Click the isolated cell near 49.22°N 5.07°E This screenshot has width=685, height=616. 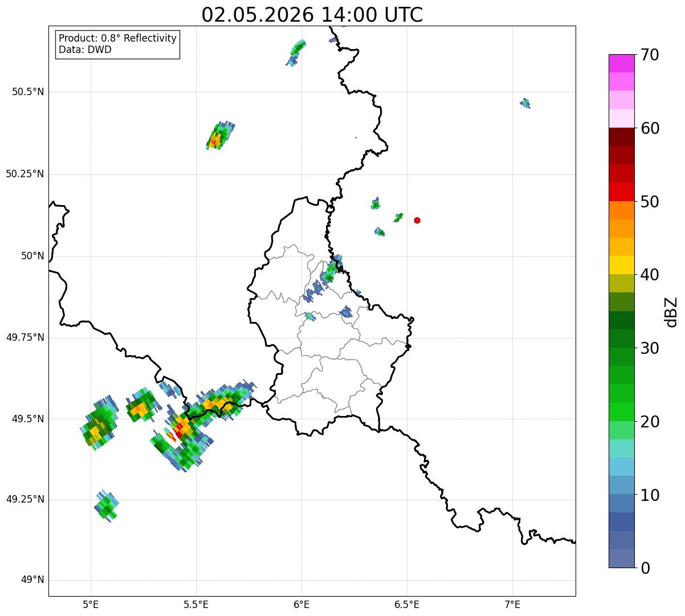pyautogui.click(x=106, y=506)
